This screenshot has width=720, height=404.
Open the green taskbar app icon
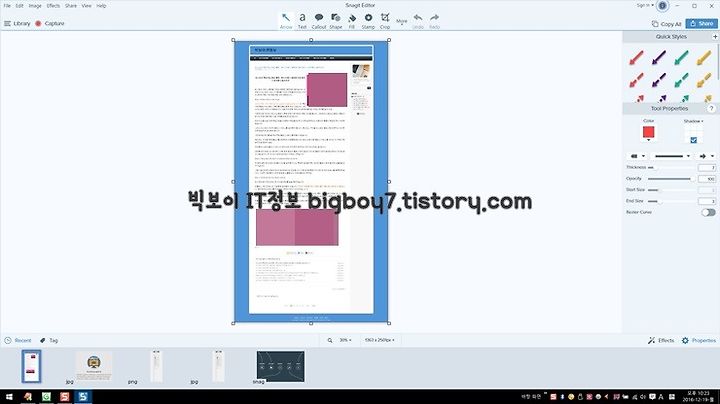(46, 396)
